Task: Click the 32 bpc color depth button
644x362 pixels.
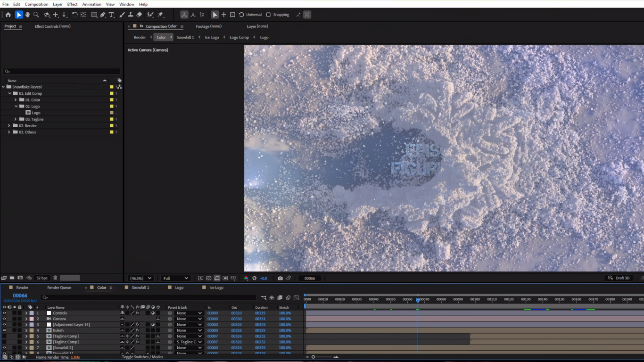Action: pos(42,278)
